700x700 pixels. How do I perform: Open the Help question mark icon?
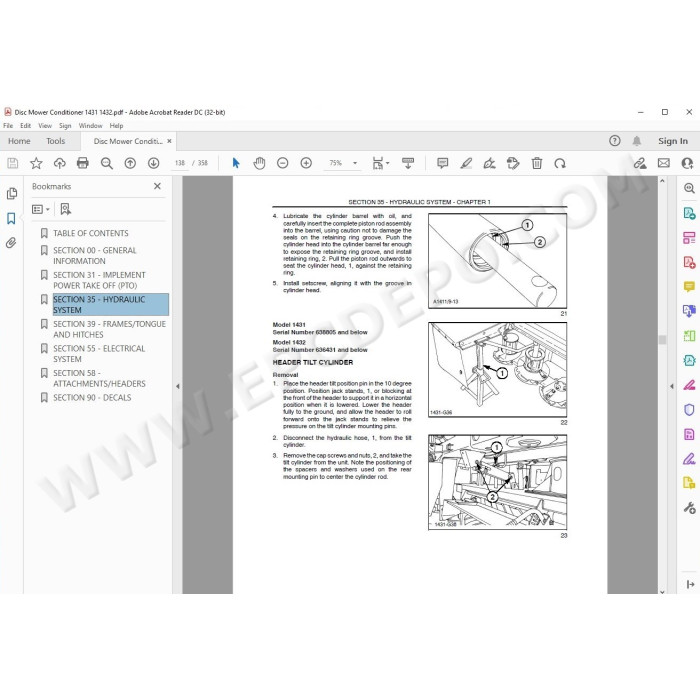point(615,141)
